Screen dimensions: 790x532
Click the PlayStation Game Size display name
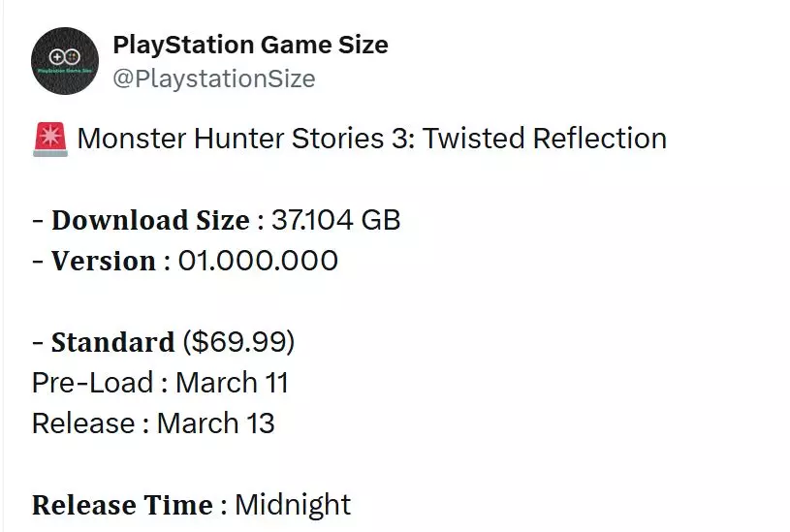coord(250,45)
